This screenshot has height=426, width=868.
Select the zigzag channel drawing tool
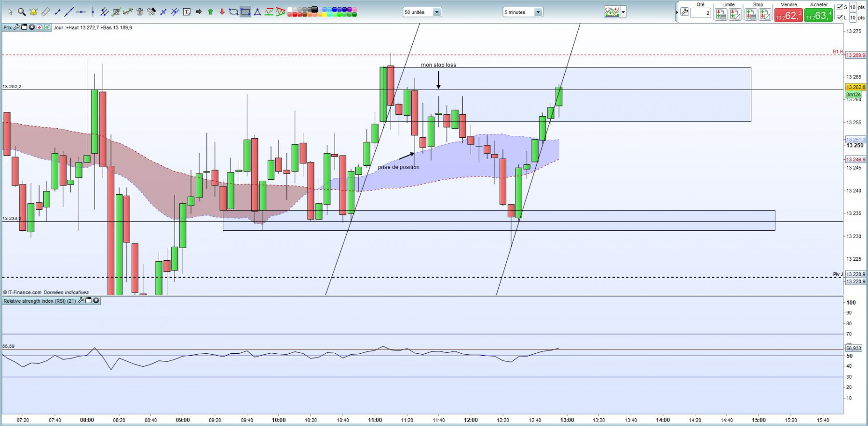(x=269, y=12)
